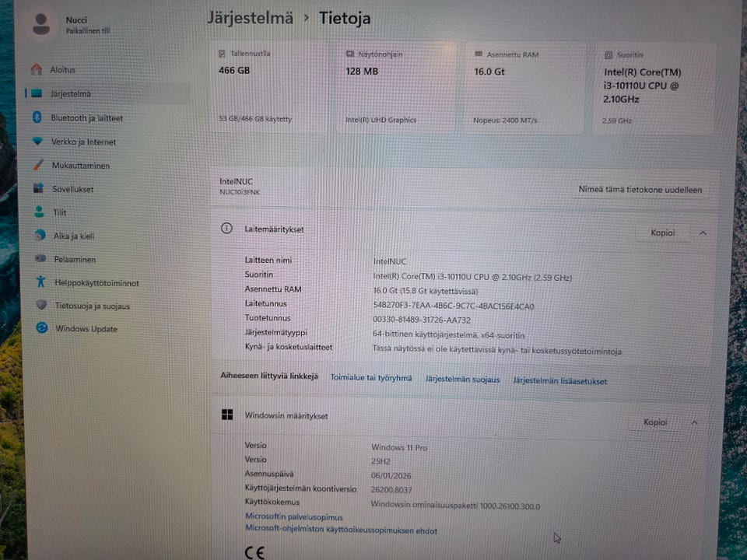Click the Windows 11 Pro version text
The height and width of the screenshot is (560, 747).
click(399, 448)
